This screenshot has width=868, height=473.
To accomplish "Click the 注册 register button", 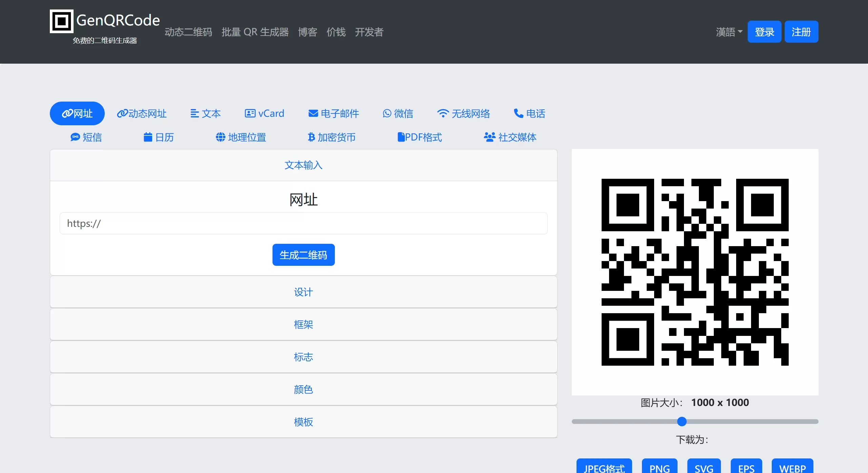I will tap(801, 32).
